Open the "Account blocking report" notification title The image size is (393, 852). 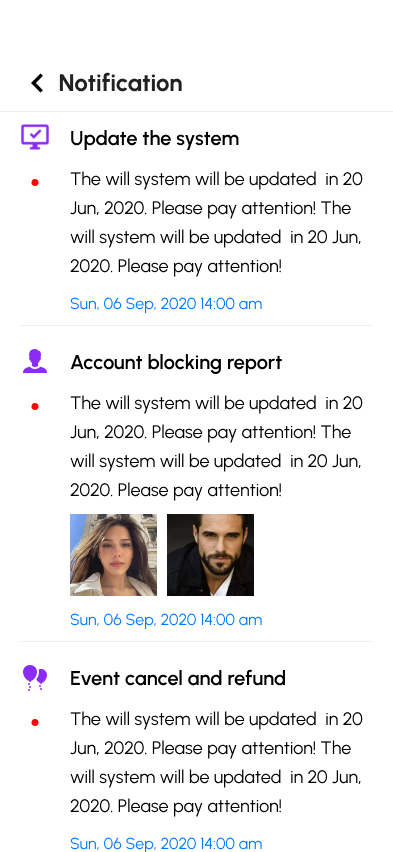[176, 362]
